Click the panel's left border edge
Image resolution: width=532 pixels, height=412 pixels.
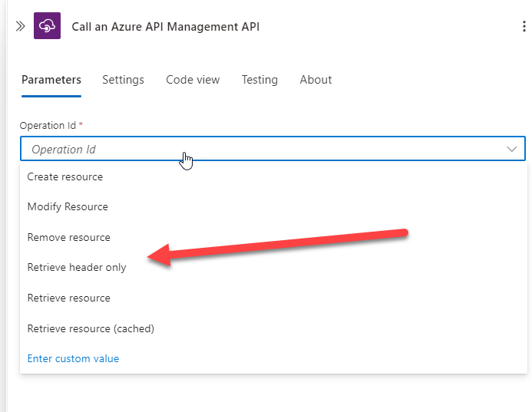click(5, 230)
